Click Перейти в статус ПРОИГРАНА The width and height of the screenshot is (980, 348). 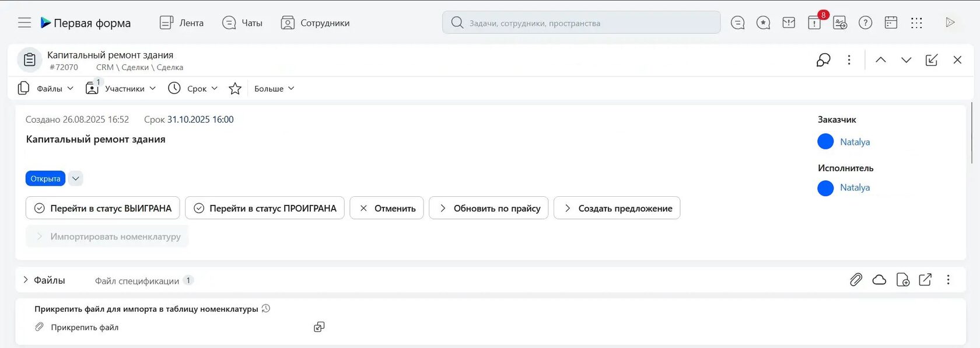click(x=265, y=208)
